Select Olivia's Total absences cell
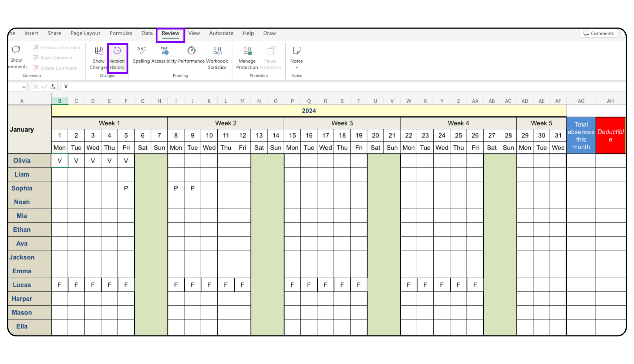This screenshot has width=634, height=364. point(581,161)
